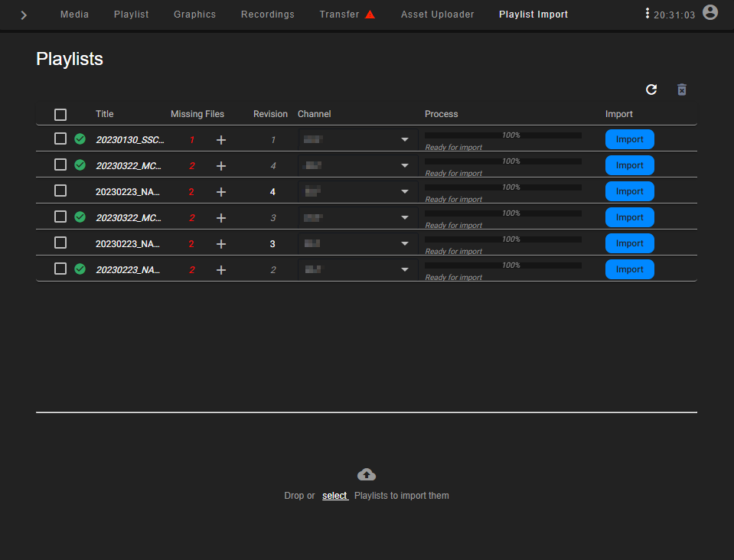
Task: Open the user account profile icon
Action: pos(710,12)
